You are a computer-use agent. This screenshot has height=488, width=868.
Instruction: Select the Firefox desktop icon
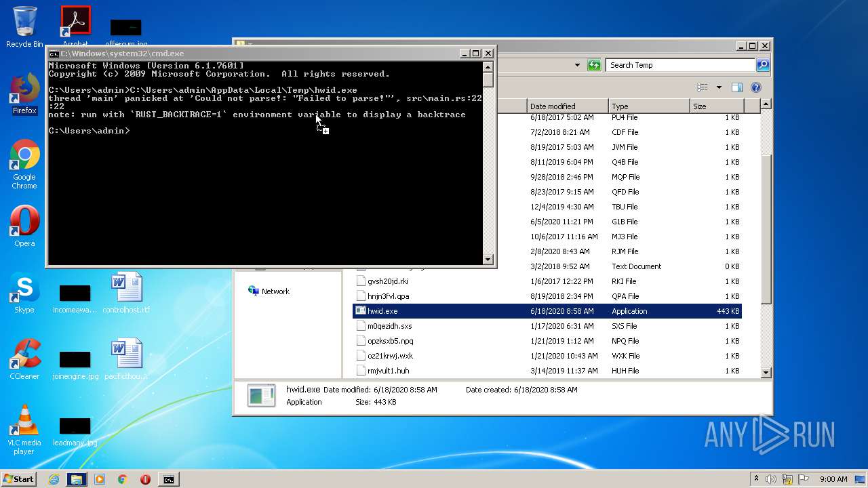tap(24, 94)
